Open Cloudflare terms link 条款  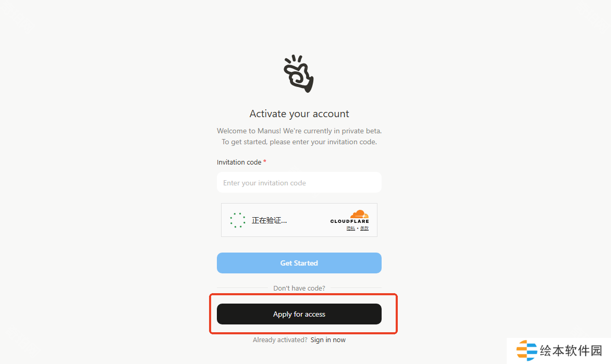[x=364, y=229]
